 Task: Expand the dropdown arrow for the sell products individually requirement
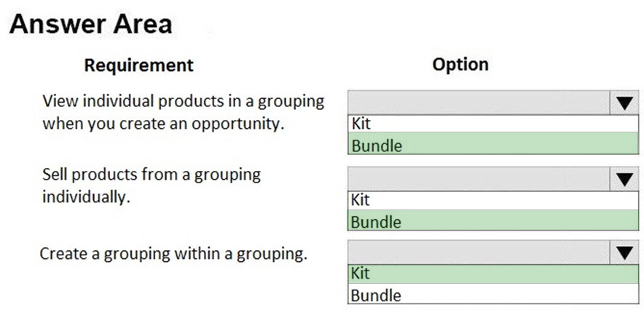(x=624, y=178)
